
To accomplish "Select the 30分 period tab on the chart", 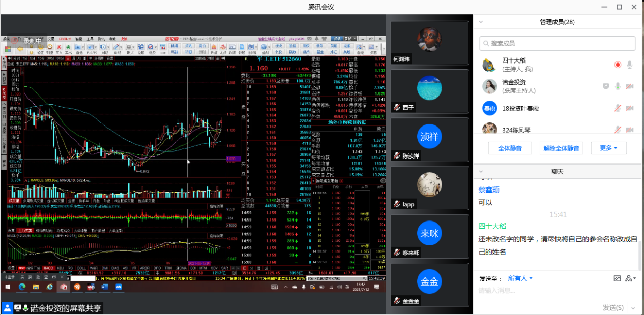I will pos(51,59).
